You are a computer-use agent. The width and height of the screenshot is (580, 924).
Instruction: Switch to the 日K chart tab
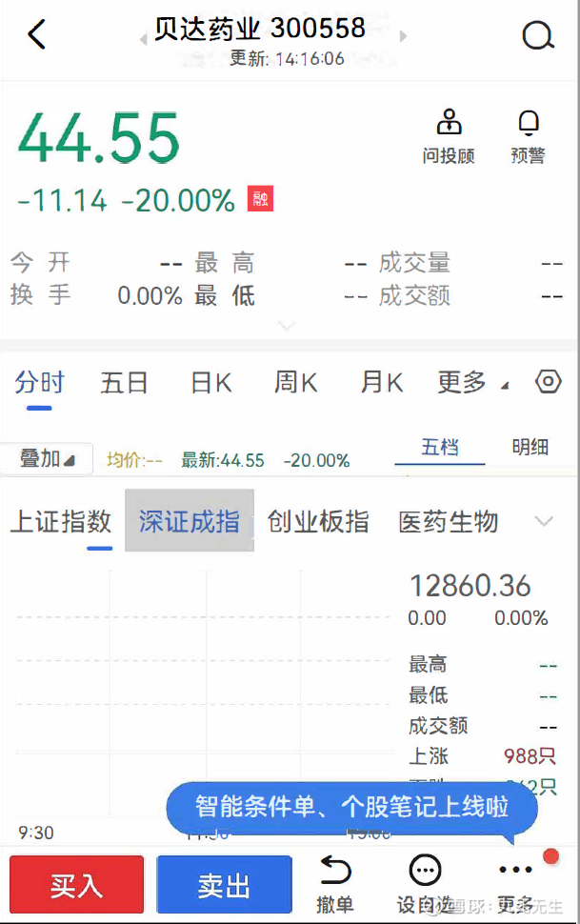211,383
